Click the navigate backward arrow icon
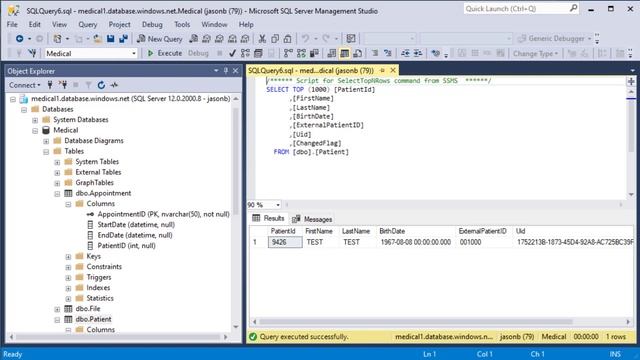The image size is (640, 360). (19, 39)
